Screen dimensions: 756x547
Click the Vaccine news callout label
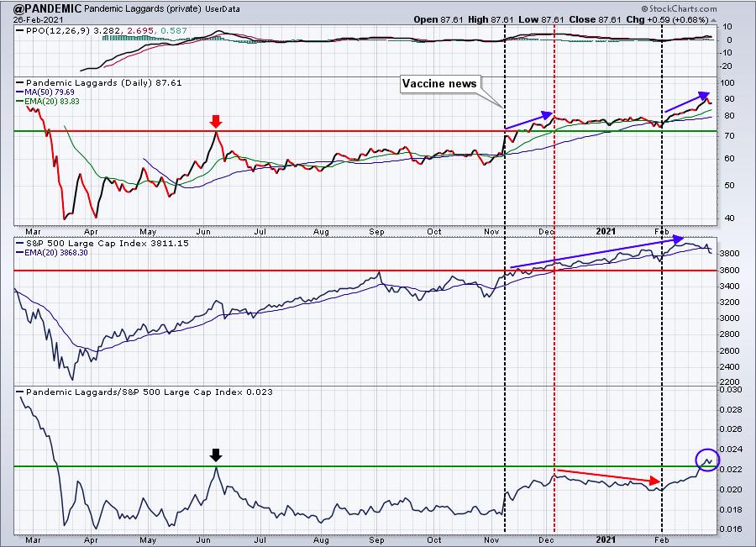(x=439, y=83)
